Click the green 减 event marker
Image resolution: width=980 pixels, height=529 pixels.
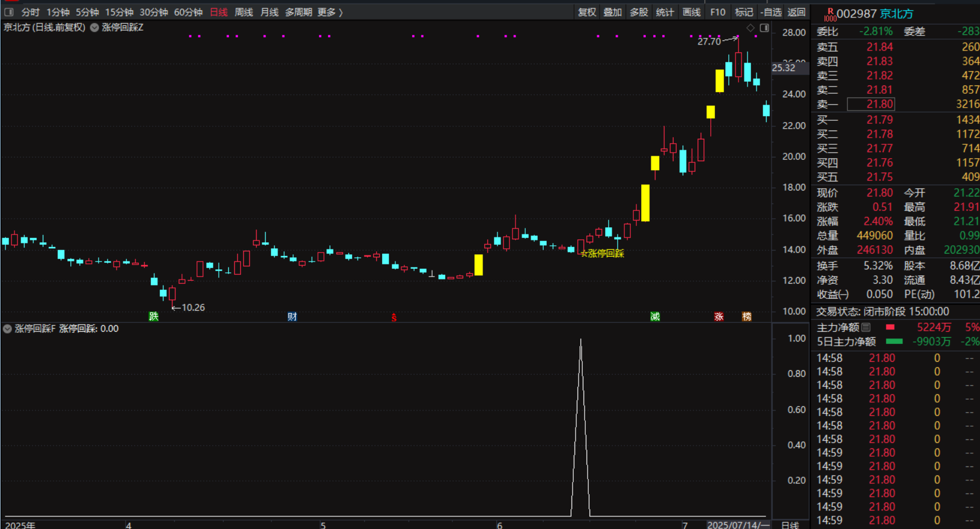[655, 316]
